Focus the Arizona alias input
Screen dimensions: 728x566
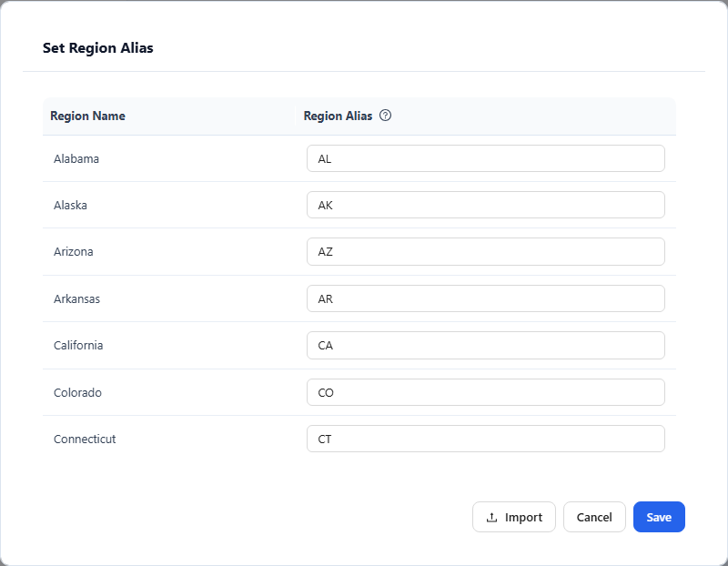tap(486, 252)
